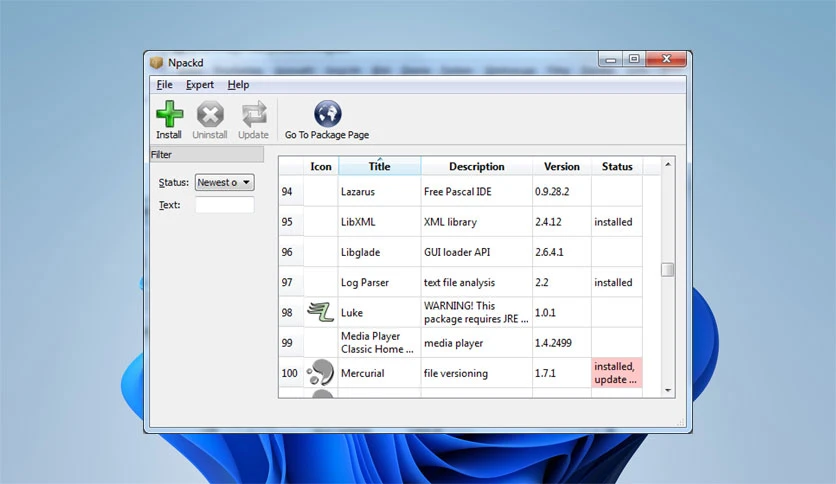Click the GUI loader API description
The width and height of the screenshot is (836, 484).
[477, 252]
